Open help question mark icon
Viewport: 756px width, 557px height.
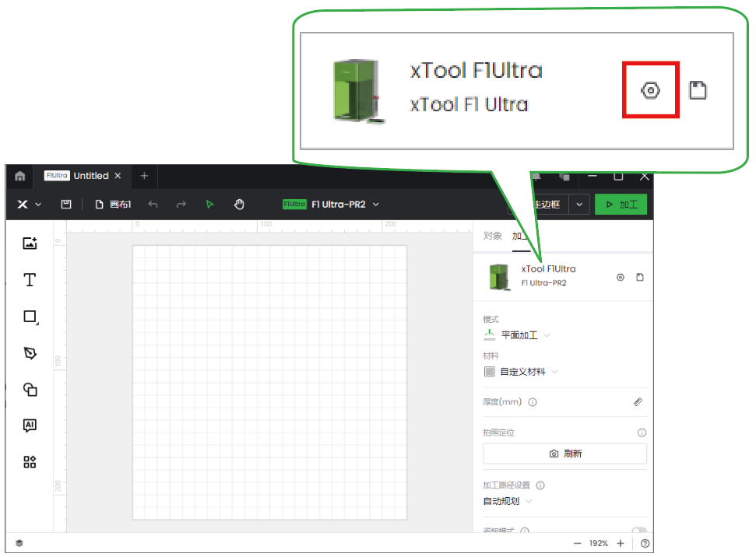point(645,543)
